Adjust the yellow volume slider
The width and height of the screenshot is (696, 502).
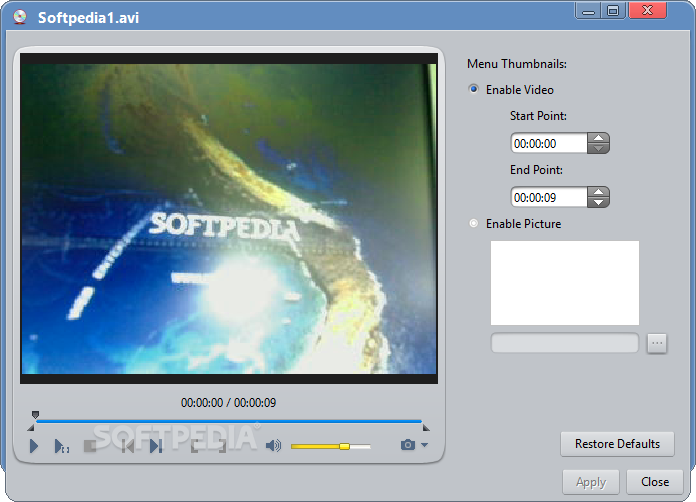click(x=331, y=446)
